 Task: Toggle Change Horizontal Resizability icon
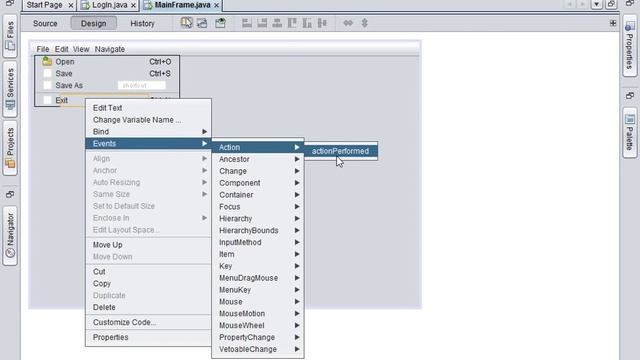tap(348, 23)
